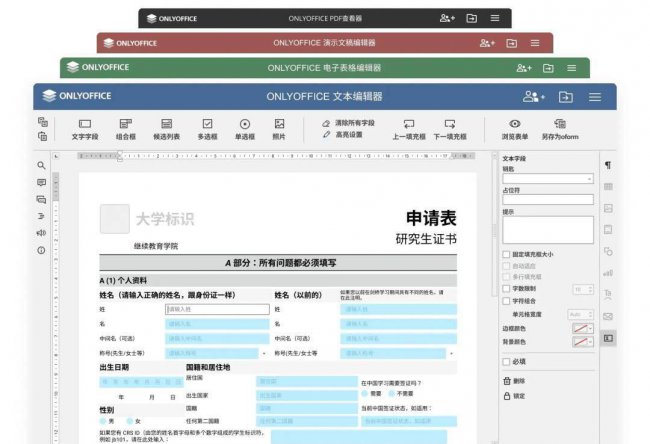Click folder icon in presentation editor header
This screenshot has width=650, height=444.
(x=512, y=43)
